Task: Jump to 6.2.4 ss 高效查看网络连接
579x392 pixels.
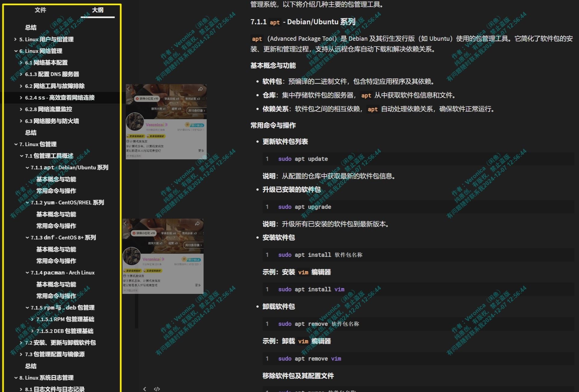Action: 60,98
